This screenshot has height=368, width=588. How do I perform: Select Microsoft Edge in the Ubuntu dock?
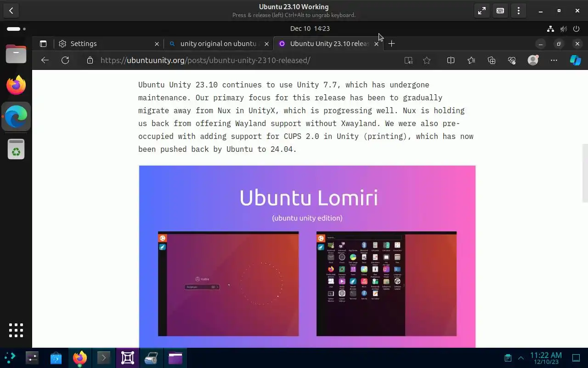pyautogui.click(x=16, y=116)
